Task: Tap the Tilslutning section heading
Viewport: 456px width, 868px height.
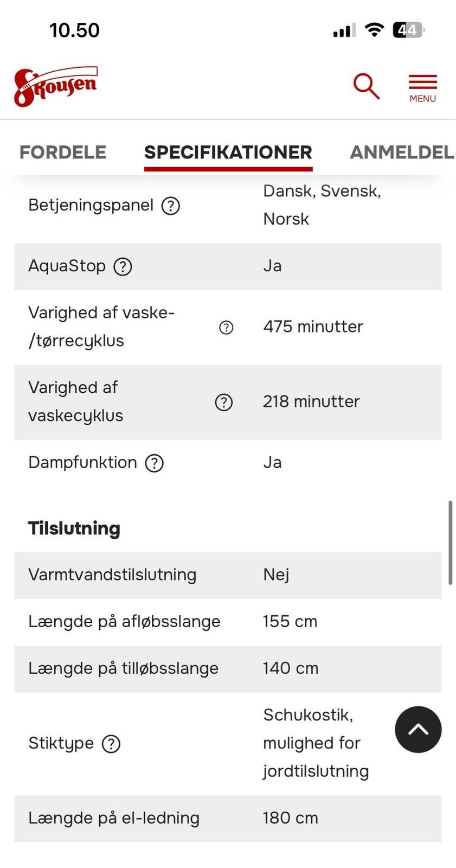Action: click(74, 528)
